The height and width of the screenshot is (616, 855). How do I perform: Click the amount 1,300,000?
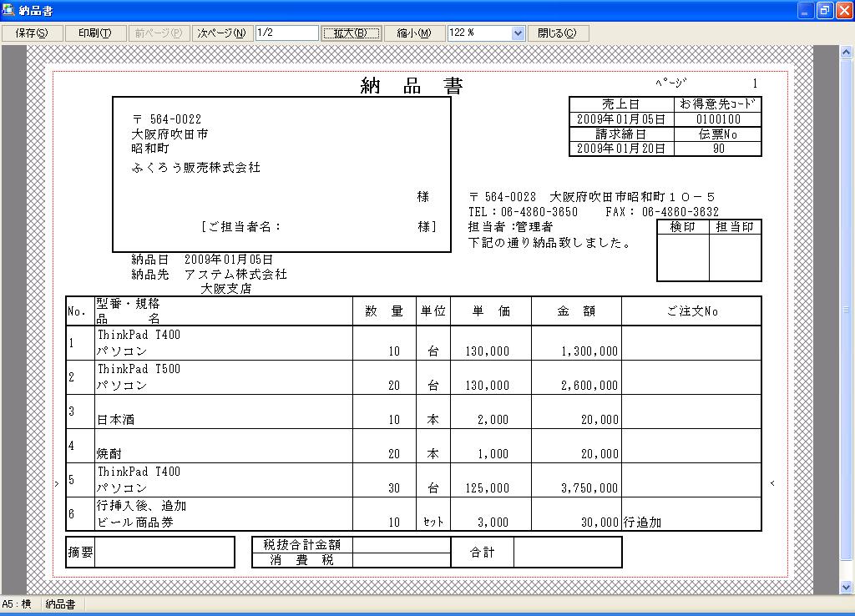[x=589, y=351]
